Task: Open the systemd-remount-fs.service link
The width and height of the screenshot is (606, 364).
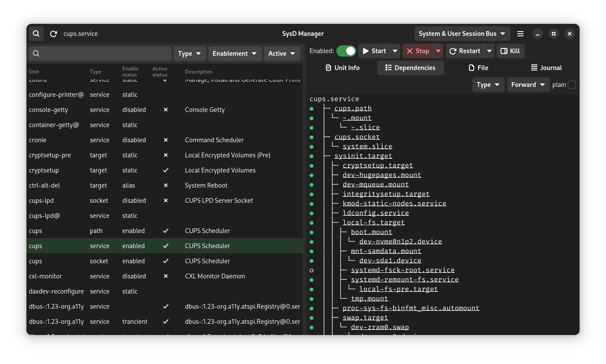Action: tap(405, 280)
